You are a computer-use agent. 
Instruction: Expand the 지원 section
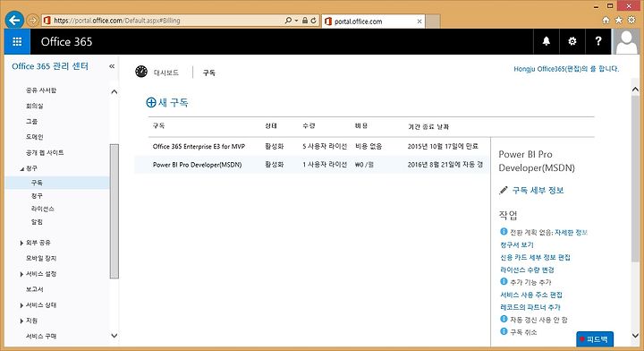tap(21, 321)
